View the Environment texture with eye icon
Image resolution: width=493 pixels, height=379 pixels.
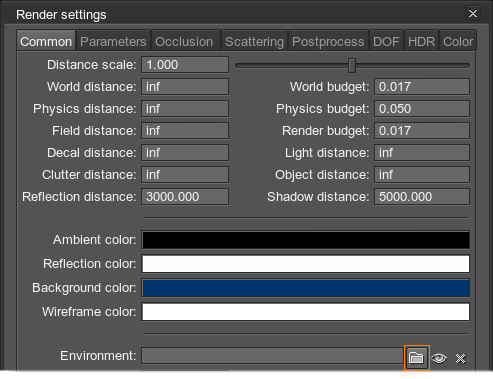point(439,358)
